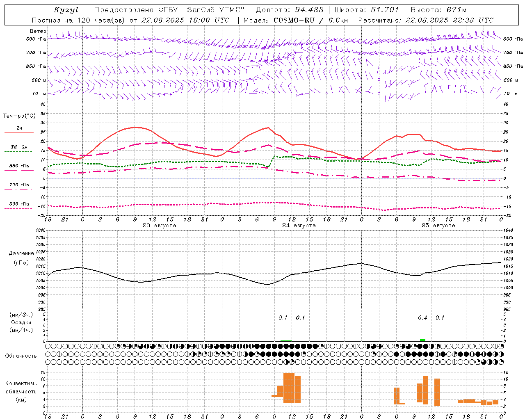The image size is (525, 420).
Task: Click the Модель COSMO-RU / 6.6км label
Action: 296,20
